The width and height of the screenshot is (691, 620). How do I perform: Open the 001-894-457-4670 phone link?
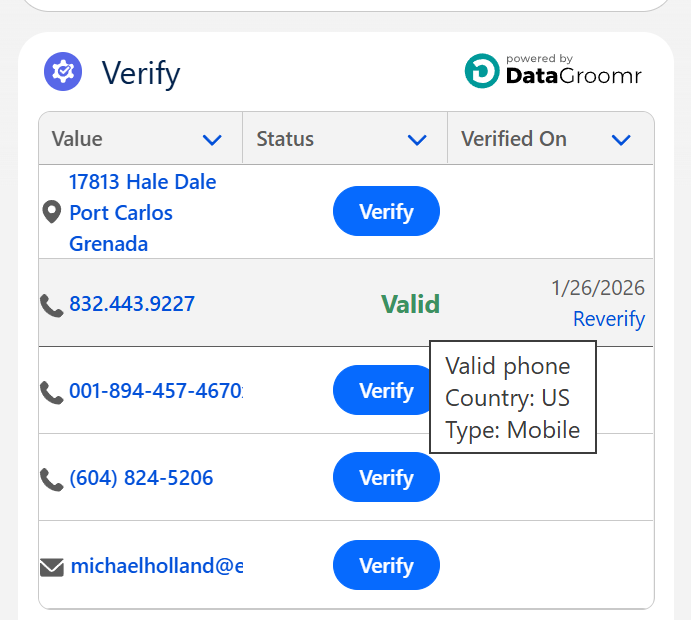point(156,390)
